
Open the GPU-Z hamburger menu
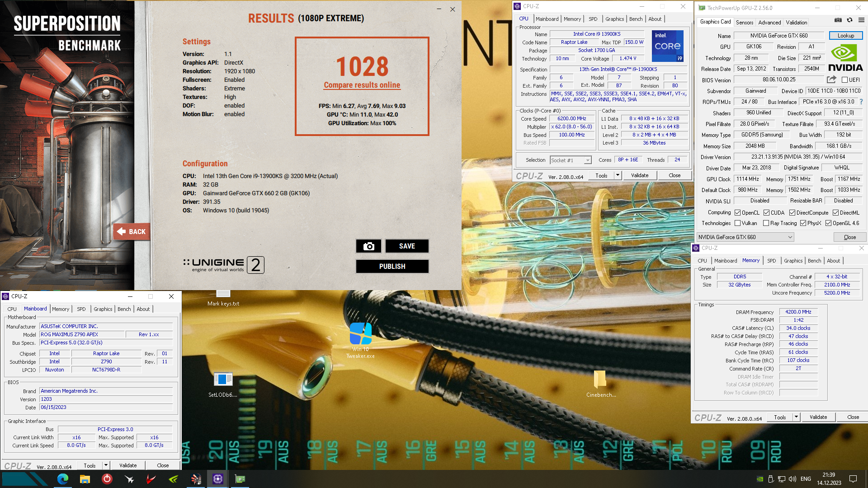coord(861,20)
